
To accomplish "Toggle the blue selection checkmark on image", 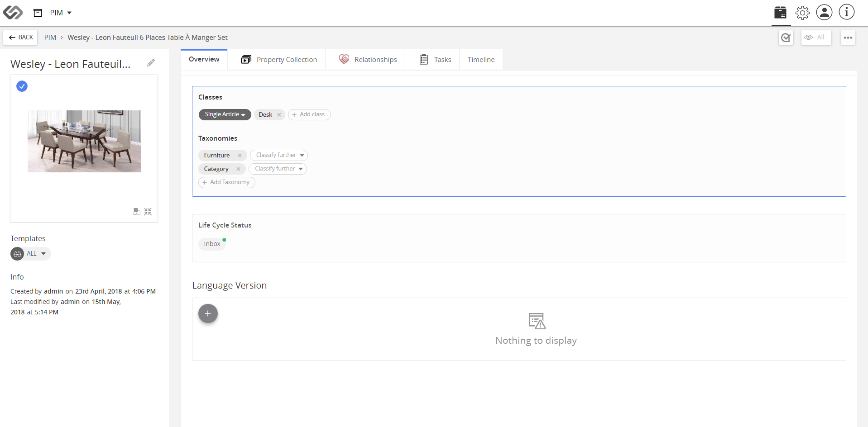I will (x=22, y=86).
